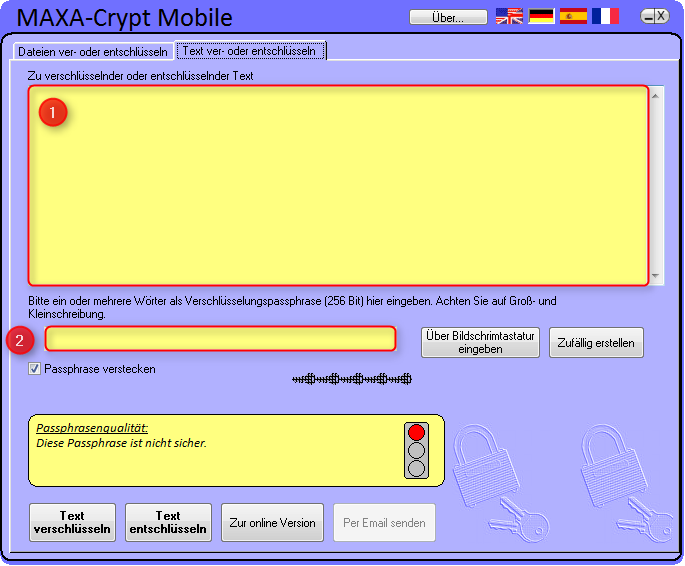Click 'Diese Passphrase ist nicht sicher.' text
The image size is (685, 566).
tap(121, 443)
